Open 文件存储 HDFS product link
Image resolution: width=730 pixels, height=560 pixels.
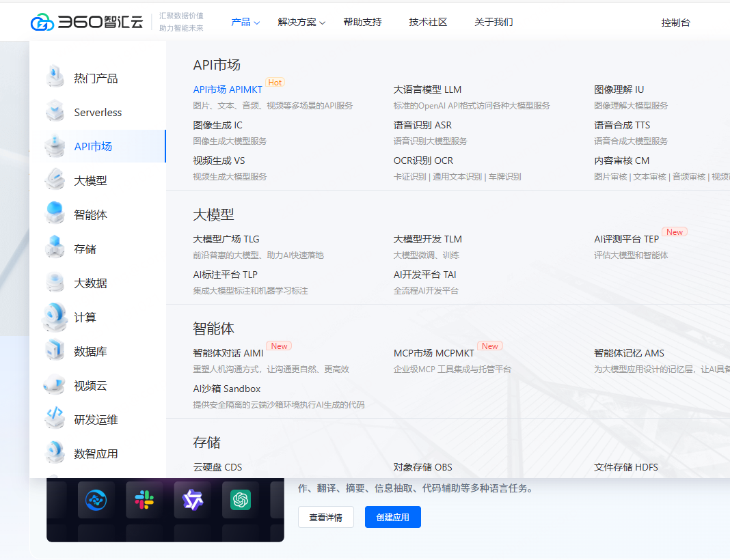(626, 467)
